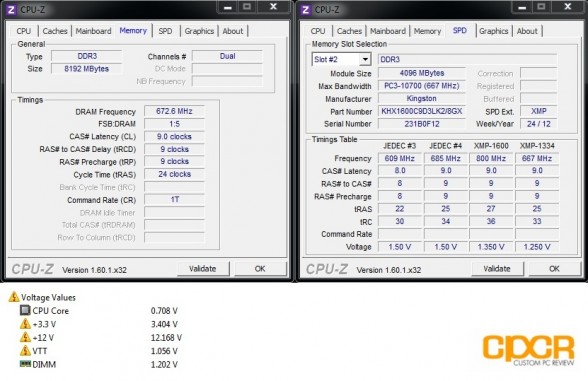Open the Slot #2 dropdown arrow
This screenshot has width=588, height=381.
point(365,59)
